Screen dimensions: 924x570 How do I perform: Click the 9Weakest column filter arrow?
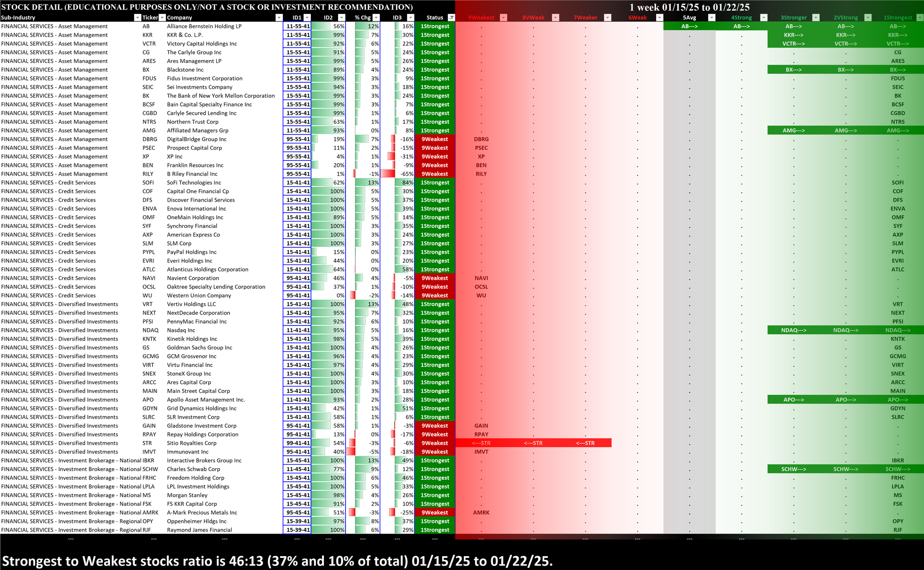504,18
